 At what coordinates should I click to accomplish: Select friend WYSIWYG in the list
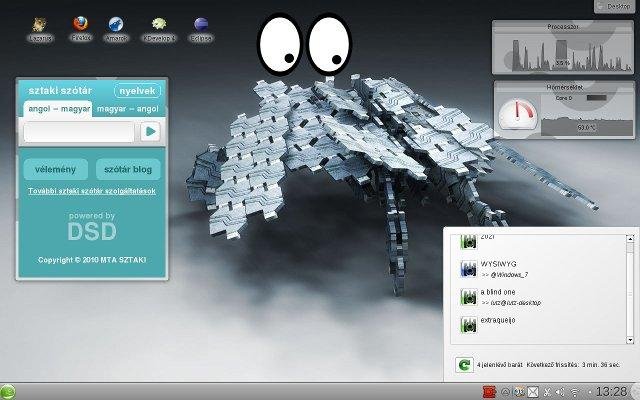(x=498, y=264)
